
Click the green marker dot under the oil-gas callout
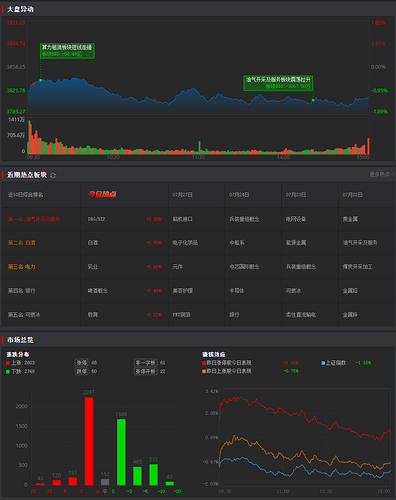313,100
